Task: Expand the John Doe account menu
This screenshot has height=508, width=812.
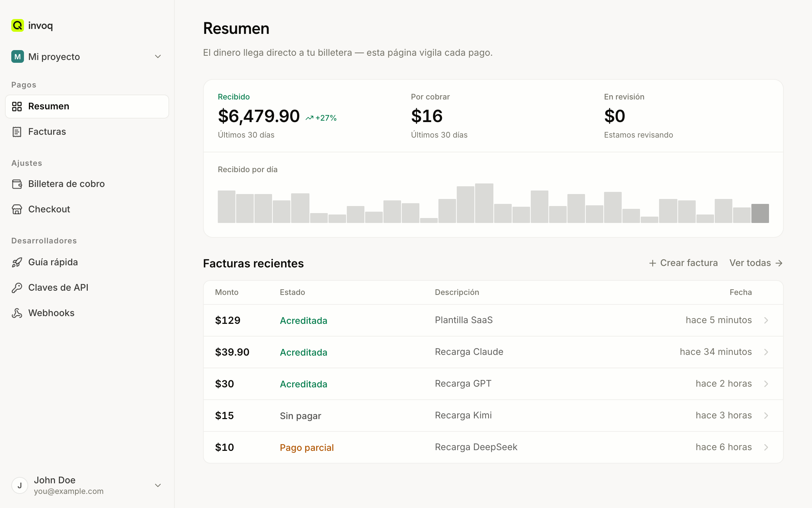Action: 158,485
